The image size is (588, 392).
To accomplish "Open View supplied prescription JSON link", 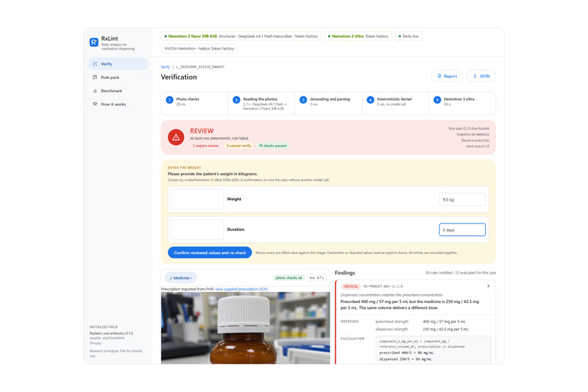I will [x=241, y=289].
